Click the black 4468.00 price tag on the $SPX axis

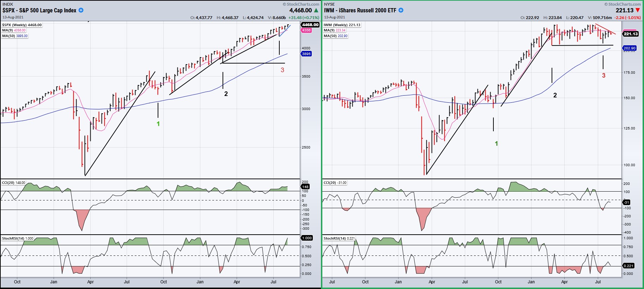point(310,25)
